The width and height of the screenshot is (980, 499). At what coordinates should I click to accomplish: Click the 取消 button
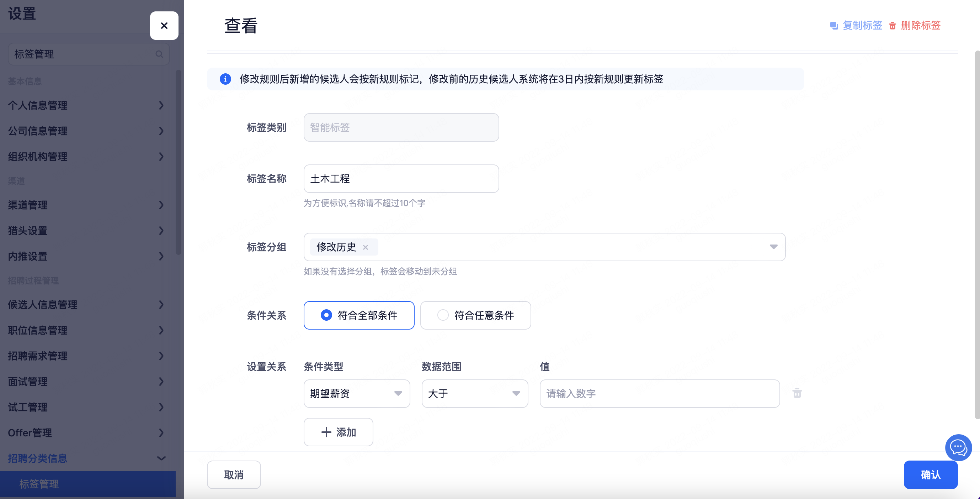(x=234, y=475)
